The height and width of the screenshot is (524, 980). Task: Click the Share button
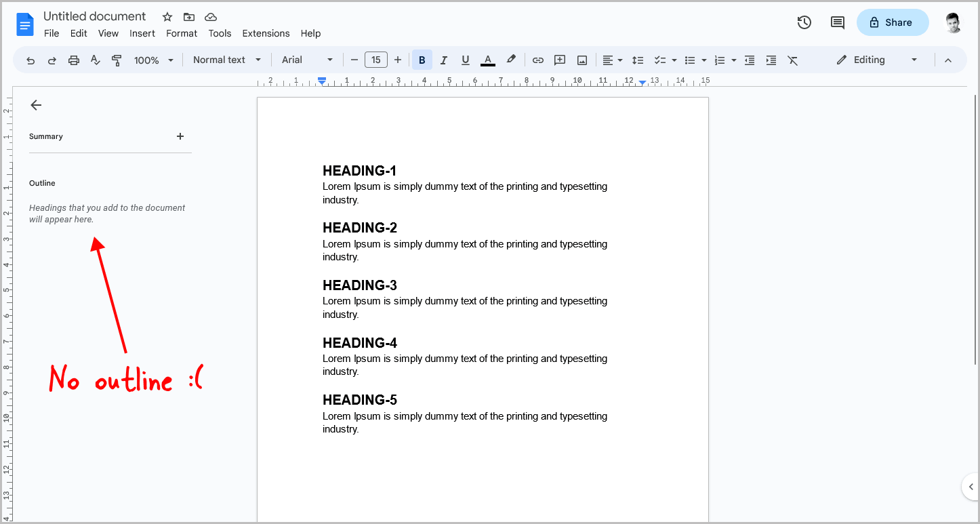click(893, 22)
